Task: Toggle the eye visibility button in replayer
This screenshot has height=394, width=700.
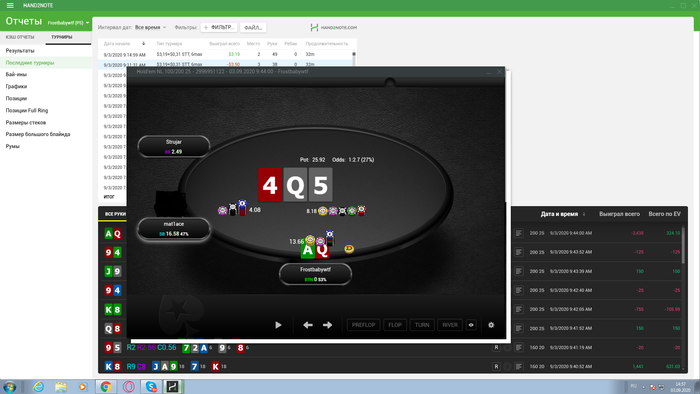Action: point(471,325)
